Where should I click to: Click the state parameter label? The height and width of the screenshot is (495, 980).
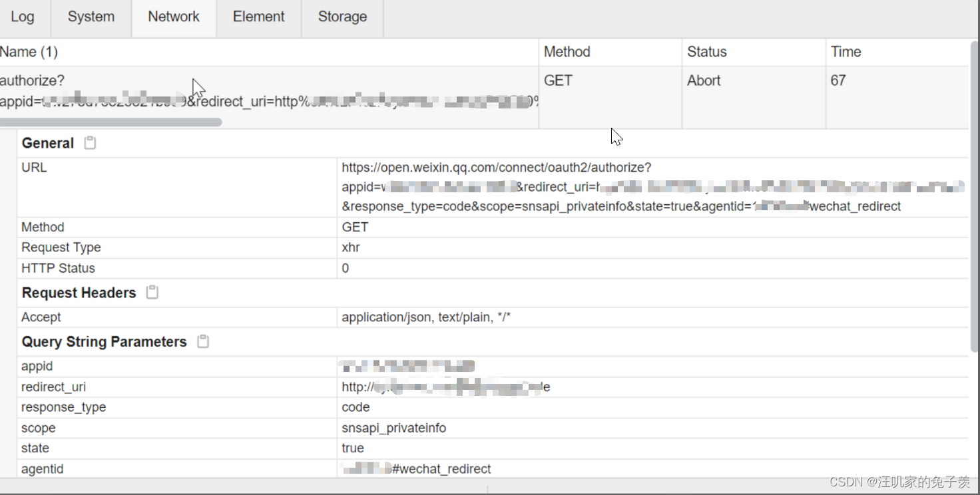click(35, 448)
